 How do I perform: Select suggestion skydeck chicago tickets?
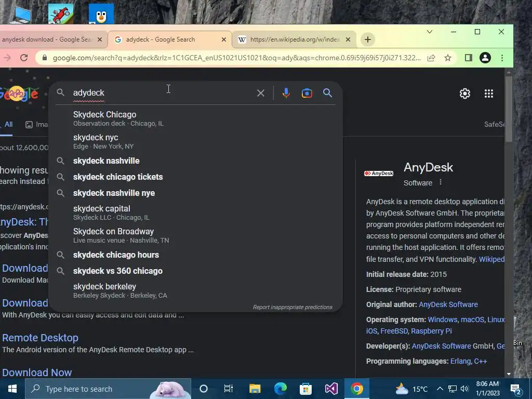coord(195,177)
